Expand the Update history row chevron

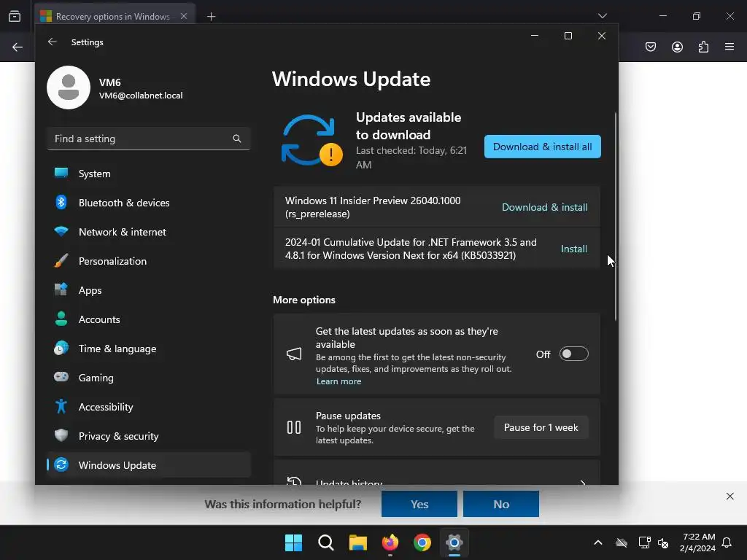(x=582, y=483)
